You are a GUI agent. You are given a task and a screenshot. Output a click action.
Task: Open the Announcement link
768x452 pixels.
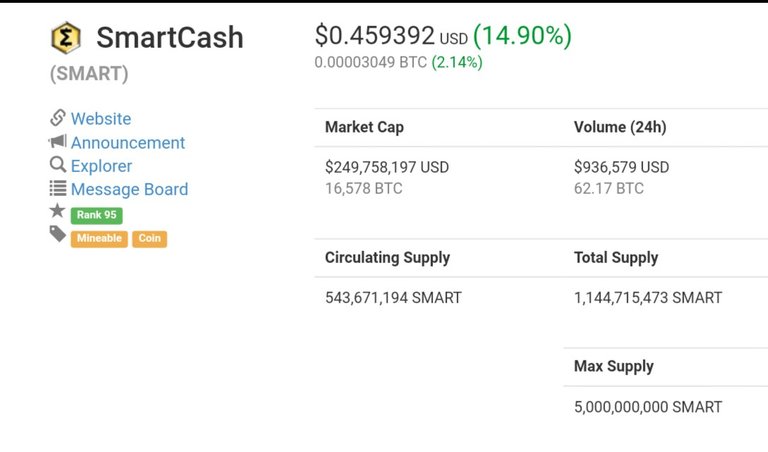click(128, 143)
